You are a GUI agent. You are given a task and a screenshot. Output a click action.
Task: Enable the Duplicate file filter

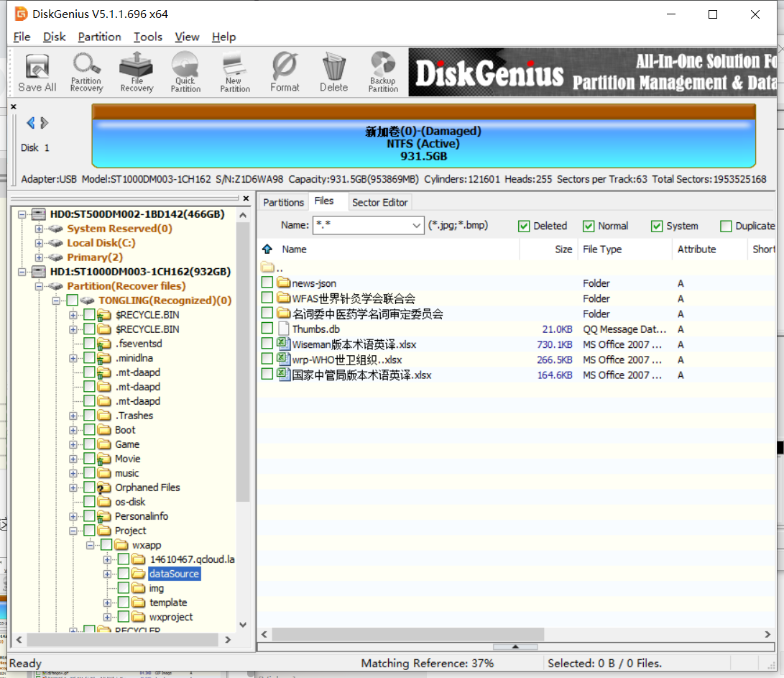(725, 226)
